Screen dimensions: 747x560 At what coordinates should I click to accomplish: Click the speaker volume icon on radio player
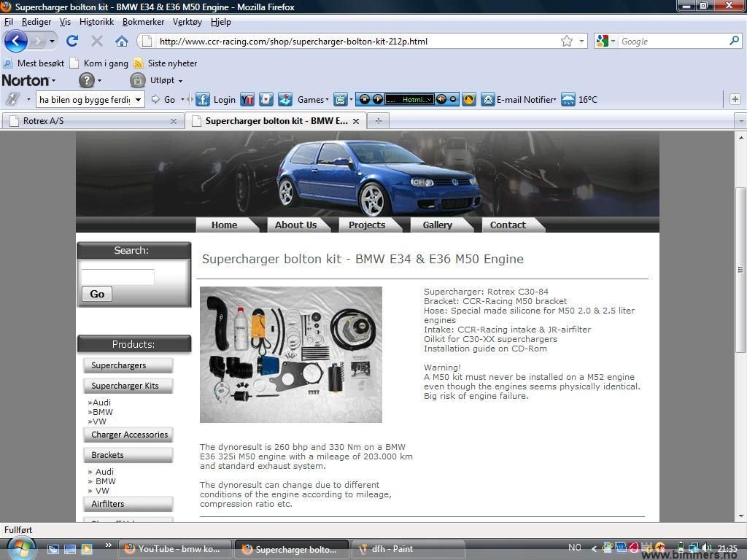coord(441,99)
